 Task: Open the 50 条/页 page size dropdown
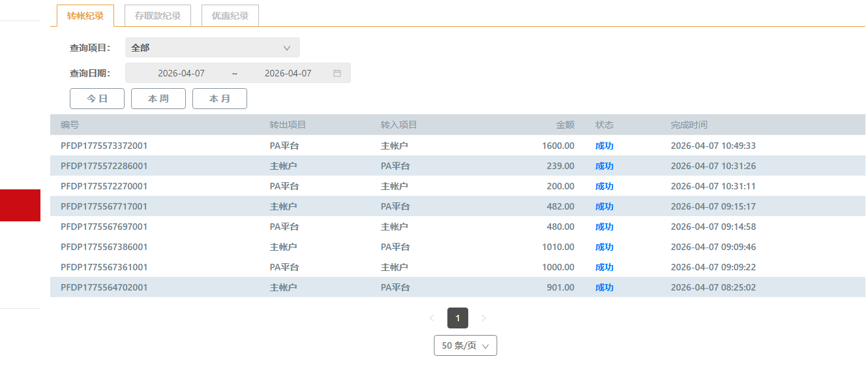pos(465,345)
